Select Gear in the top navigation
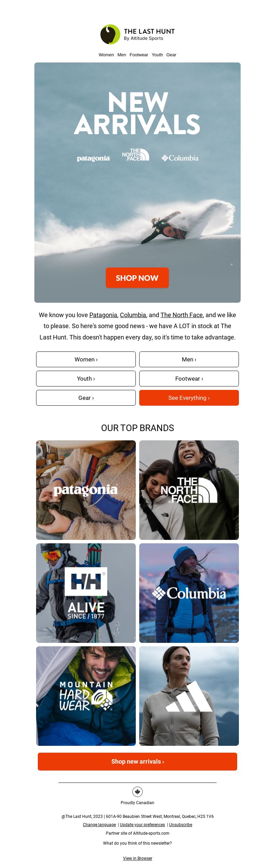 point(171,55)
